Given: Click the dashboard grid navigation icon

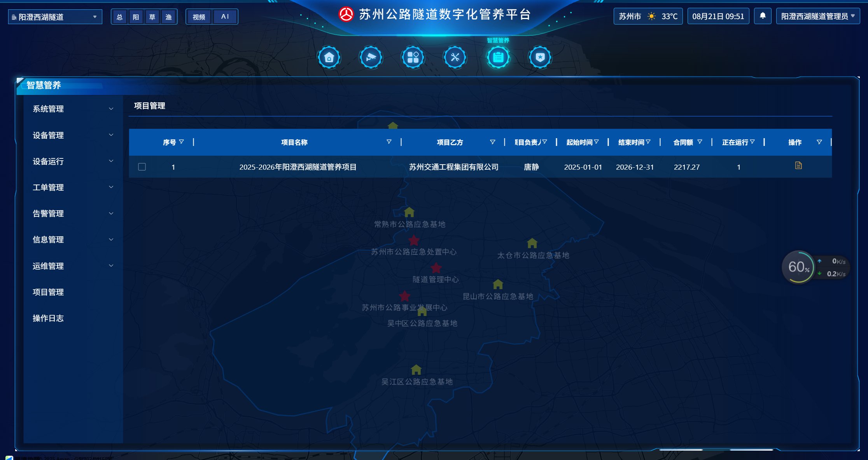Looking at the screenshot, I should [413, 58].
